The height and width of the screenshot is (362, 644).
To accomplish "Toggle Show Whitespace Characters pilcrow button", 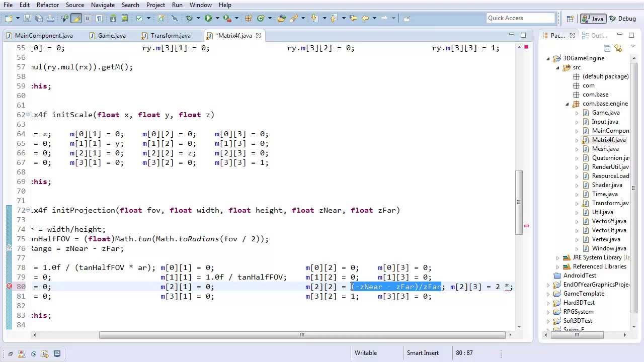I will click(99, 18).
